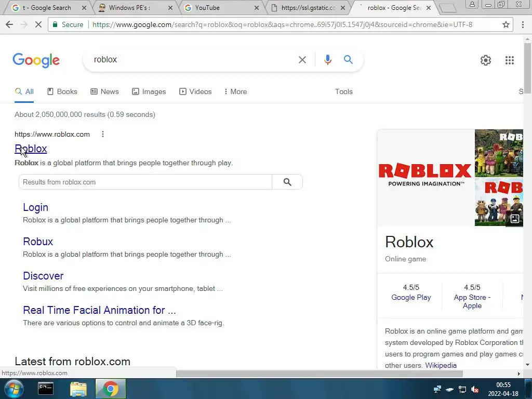Click the muted volume tray icon
The image size is (532, 399).
475,389
